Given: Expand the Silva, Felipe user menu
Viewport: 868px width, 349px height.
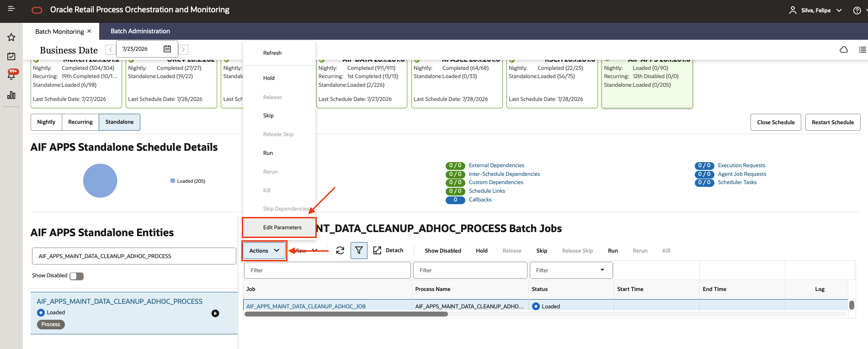Looking at the screenshot, I should pyautogui.click(x=821, y=10).
